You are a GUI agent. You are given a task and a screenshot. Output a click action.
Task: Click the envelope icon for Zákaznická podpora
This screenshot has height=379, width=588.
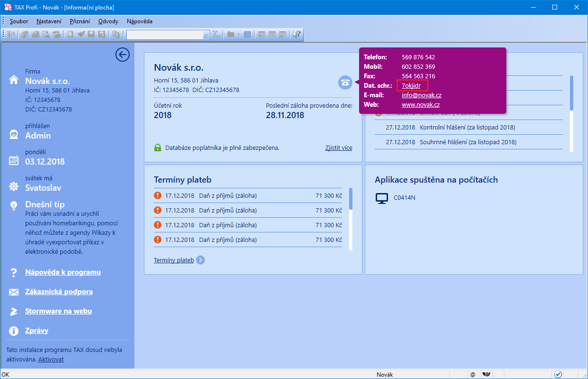[14, 292]
